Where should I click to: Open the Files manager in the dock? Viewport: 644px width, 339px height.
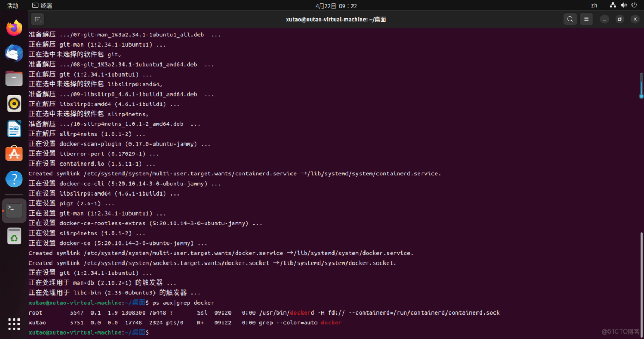click(x=14, y=78)
